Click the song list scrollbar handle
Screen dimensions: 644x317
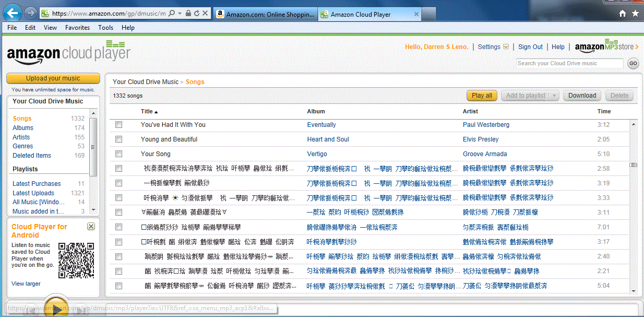coord(634,165)
